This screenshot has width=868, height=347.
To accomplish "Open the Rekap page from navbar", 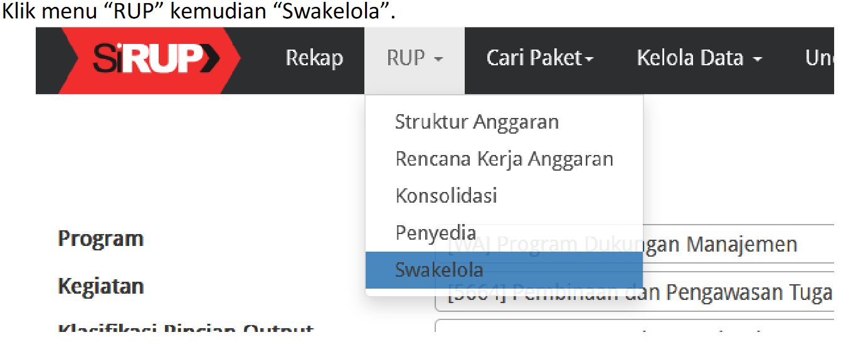I will (314, 58).
